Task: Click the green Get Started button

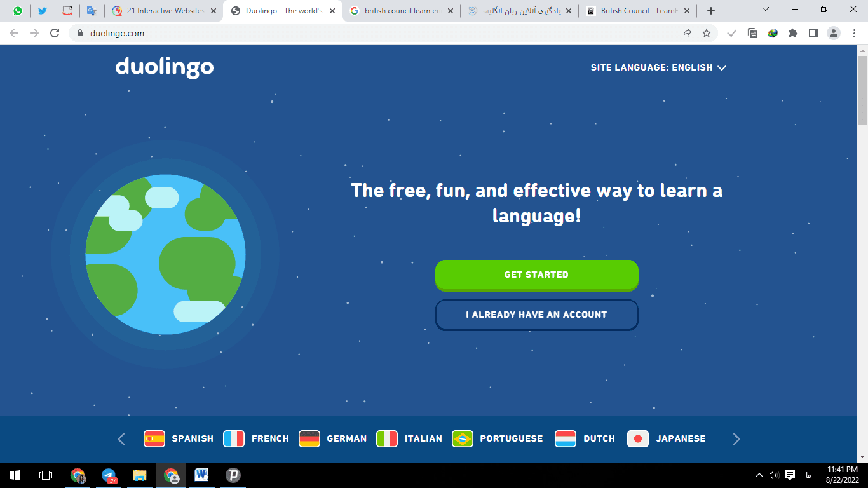Action: click(x=536, y=274)
